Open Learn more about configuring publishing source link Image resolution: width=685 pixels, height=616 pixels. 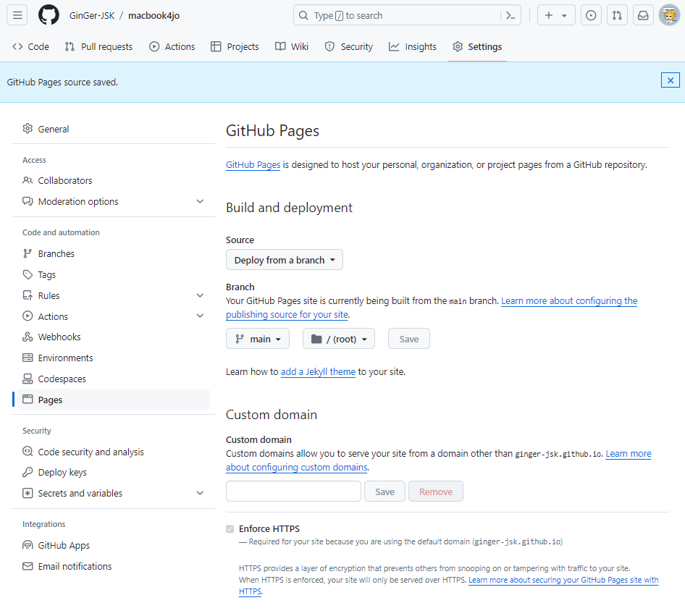coord(569,301)
